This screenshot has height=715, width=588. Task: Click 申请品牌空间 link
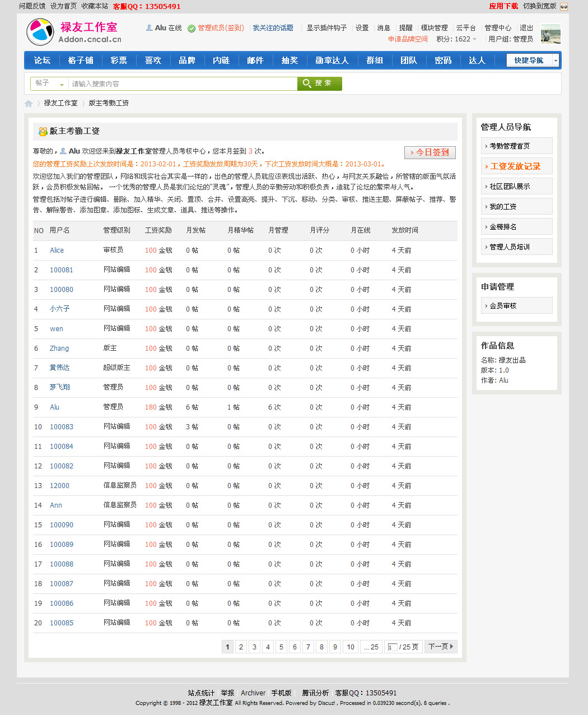point(408,39)
